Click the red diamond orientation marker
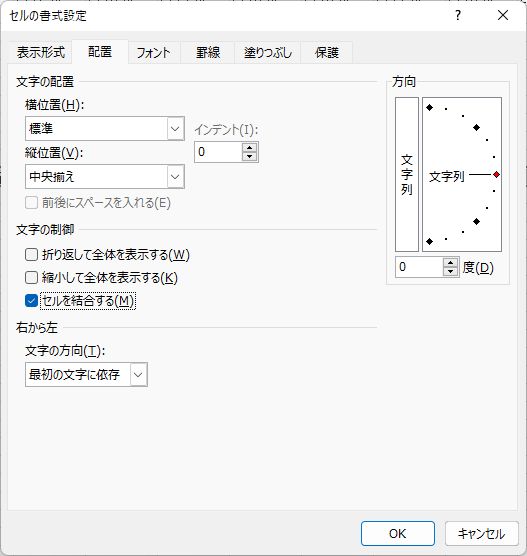 497,174
